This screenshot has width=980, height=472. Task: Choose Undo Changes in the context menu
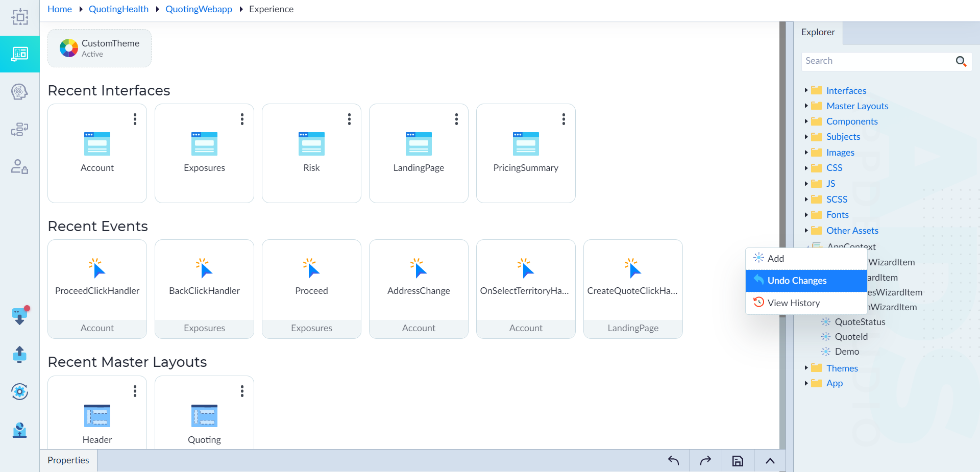pos(806,281)
